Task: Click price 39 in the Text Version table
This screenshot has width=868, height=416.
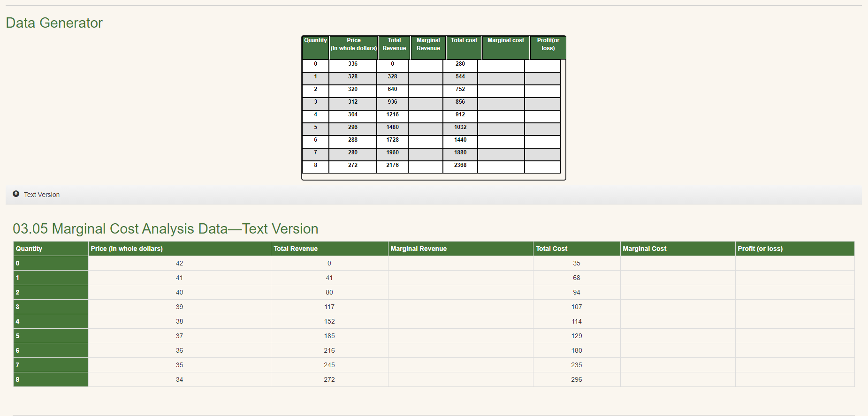Action: coord(180,307)
